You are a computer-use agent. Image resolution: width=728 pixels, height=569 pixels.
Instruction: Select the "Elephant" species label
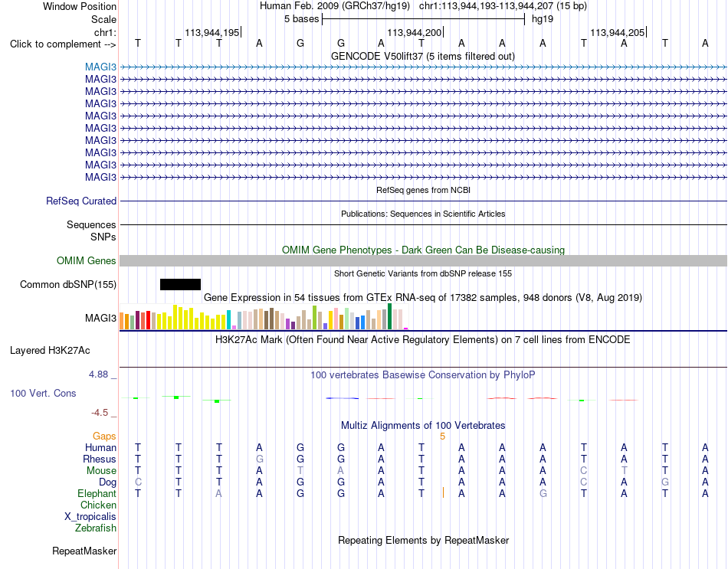[x=97, y=493]
